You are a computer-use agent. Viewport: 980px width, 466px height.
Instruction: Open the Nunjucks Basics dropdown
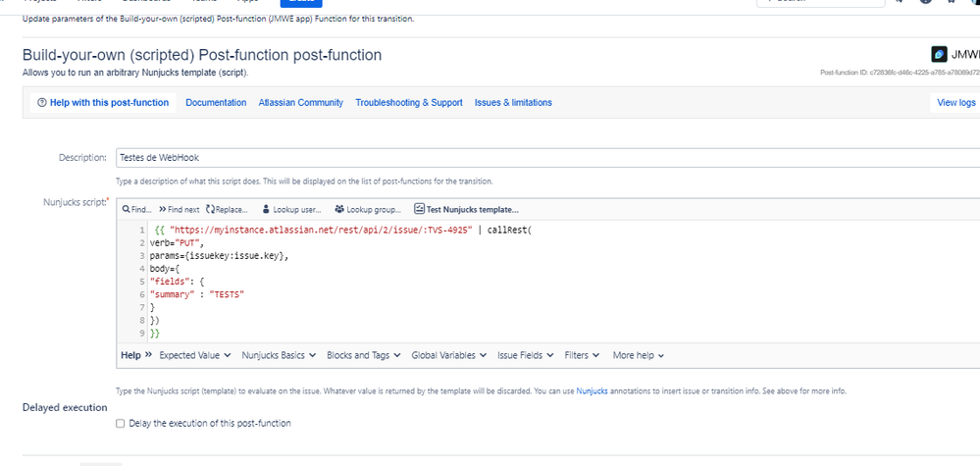pos(279,355)
